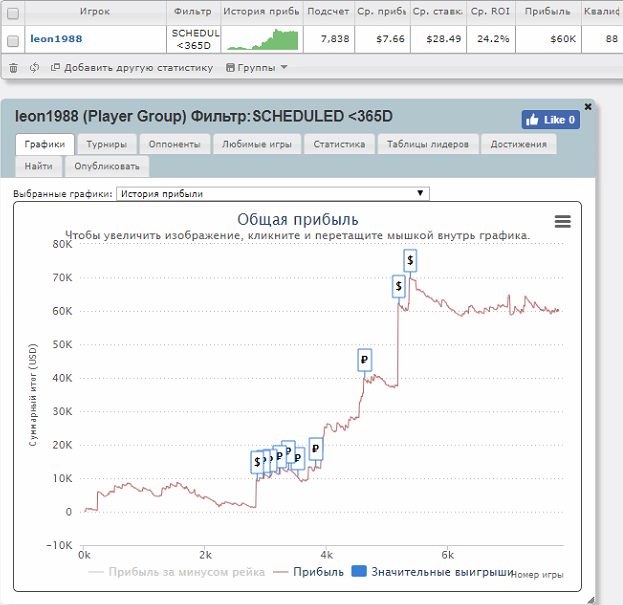
Task: Click the '$60K' profit cell
Action: 548,39
